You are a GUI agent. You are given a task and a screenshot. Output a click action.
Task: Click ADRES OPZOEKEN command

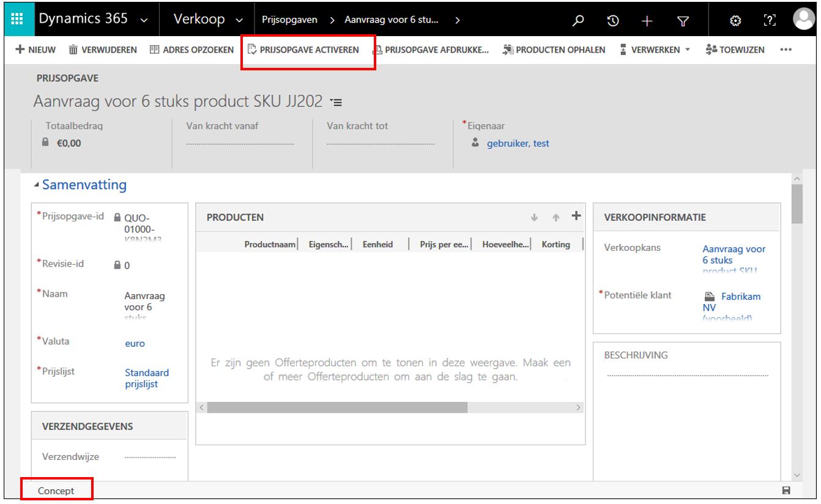tap(191, 50)
